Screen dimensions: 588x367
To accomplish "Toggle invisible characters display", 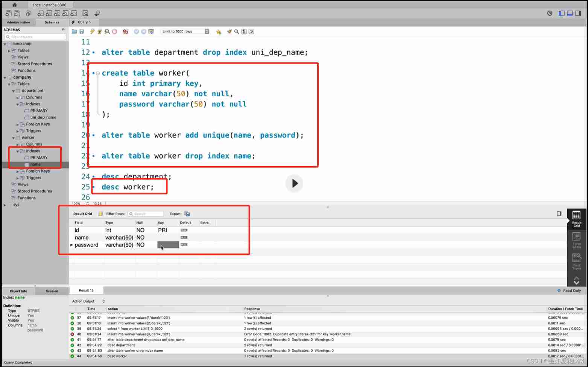I will [244, 32].
